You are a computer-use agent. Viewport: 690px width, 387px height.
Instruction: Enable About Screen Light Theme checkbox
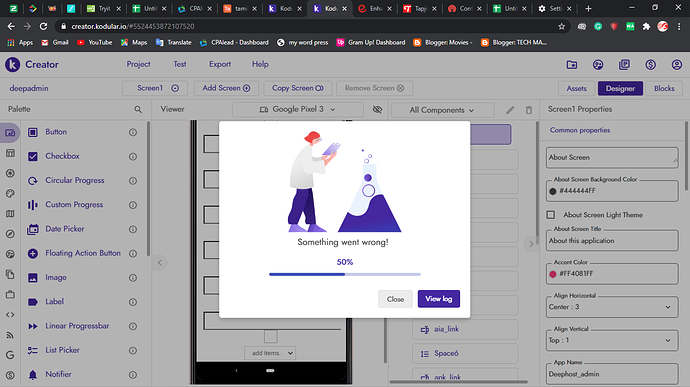tap(551, 215)
